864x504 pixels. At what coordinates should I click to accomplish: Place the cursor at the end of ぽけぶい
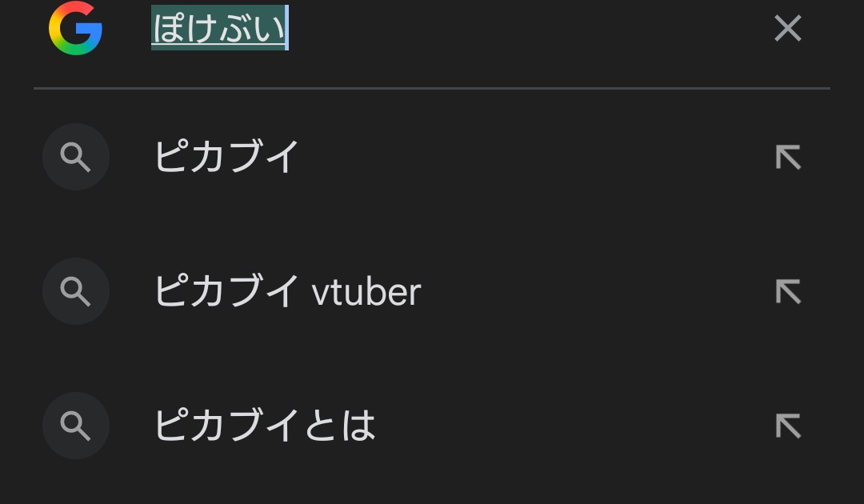click(286, 29)
